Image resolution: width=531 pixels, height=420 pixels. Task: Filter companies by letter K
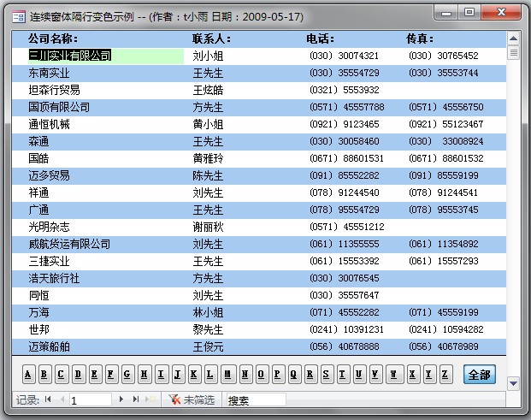pos(194,375)
